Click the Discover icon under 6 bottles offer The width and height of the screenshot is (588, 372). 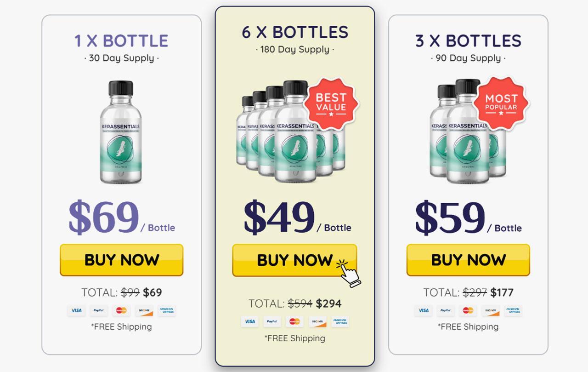coord(317,321)
